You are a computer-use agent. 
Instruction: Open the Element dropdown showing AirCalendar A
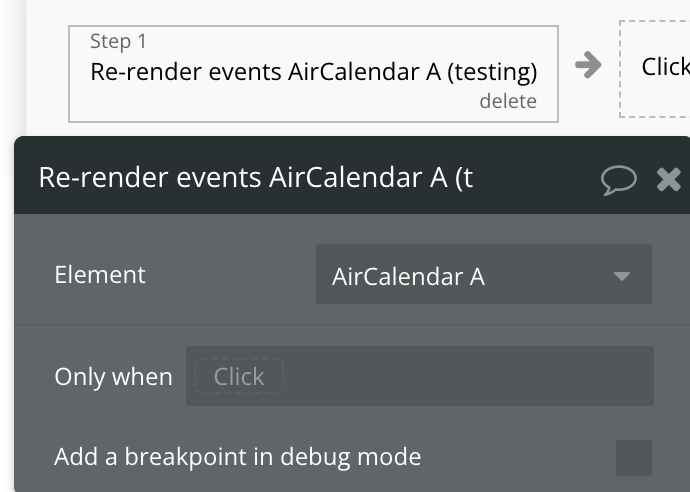pos(484,274)
